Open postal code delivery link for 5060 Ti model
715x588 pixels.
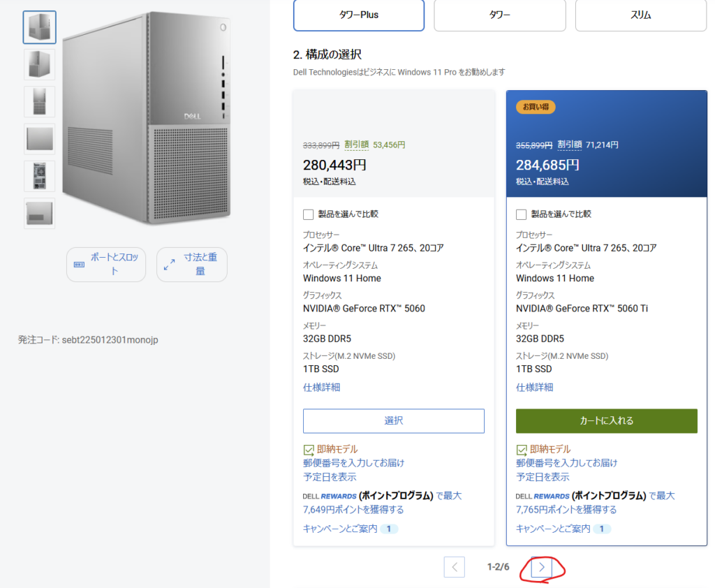pyautogui.click(x=566, y=470)
